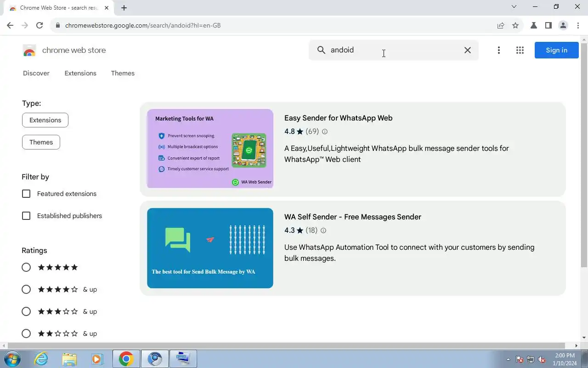Click the horizontal page scrollbar
Screen dimensions: 588x368
click(x=286, y=345)
